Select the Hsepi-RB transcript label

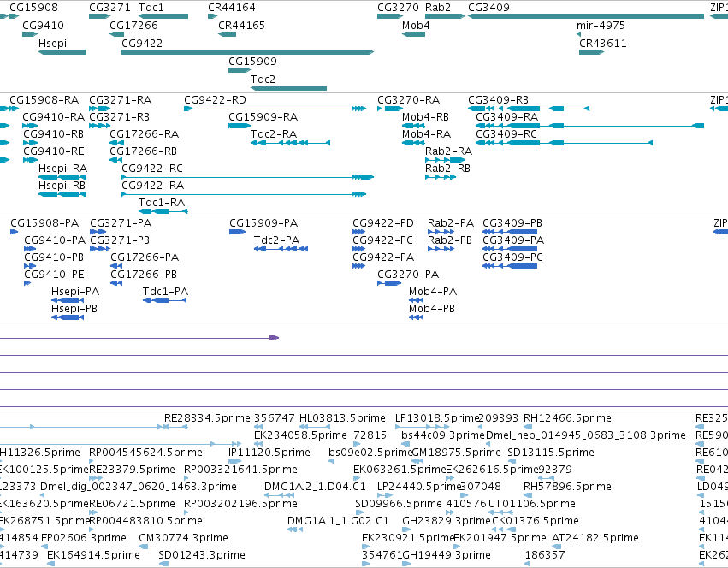(x=62, y=186)
